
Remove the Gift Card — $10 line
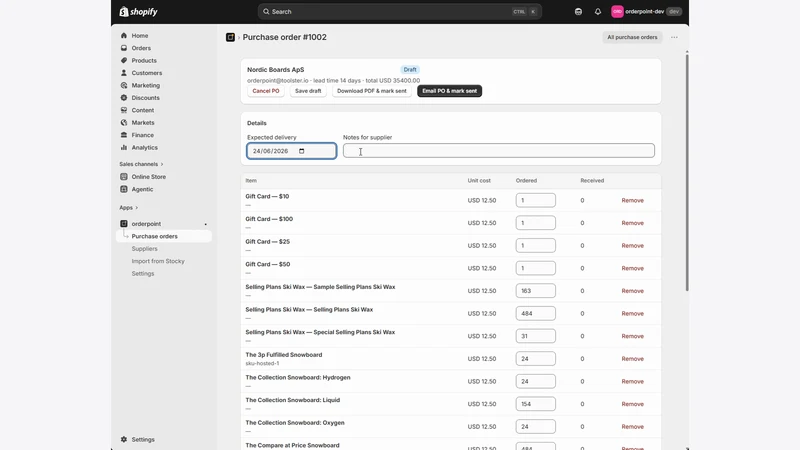click(632, 201)
